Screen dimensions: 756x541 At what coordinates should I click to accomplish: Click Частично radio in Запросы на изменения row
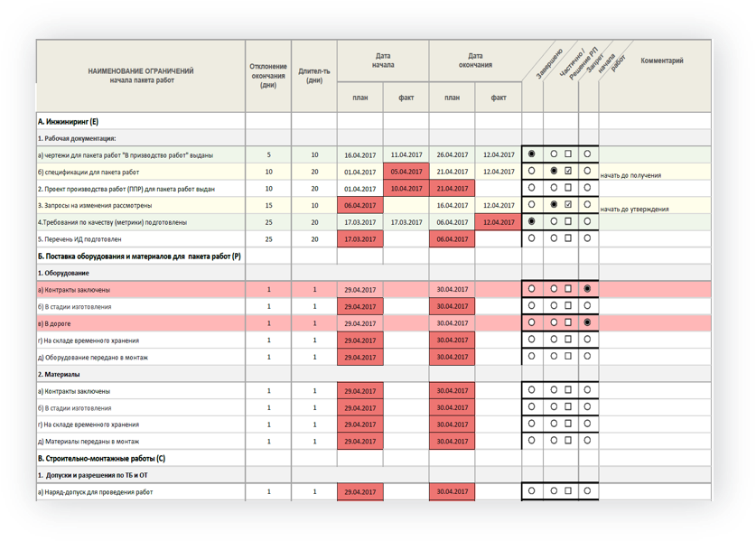pyautogui.click(x=554, y=204)
